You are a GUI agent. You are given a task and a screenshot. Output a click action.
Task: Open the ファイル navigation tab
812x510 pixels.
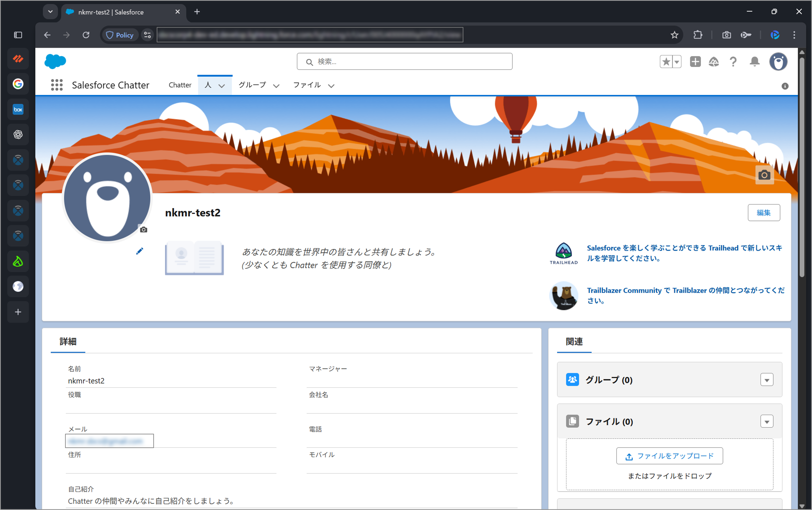coord(307,85)
